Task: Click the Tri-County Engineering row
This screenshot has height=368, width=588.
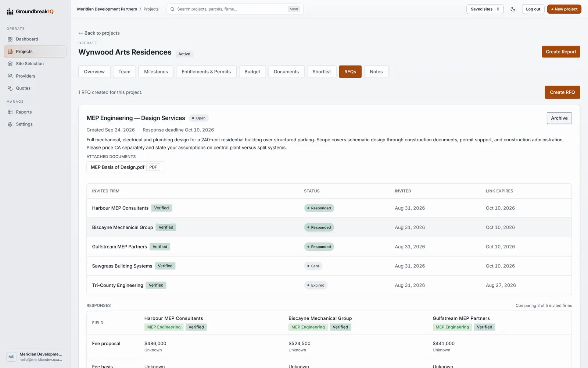Action: click(329, 285)
